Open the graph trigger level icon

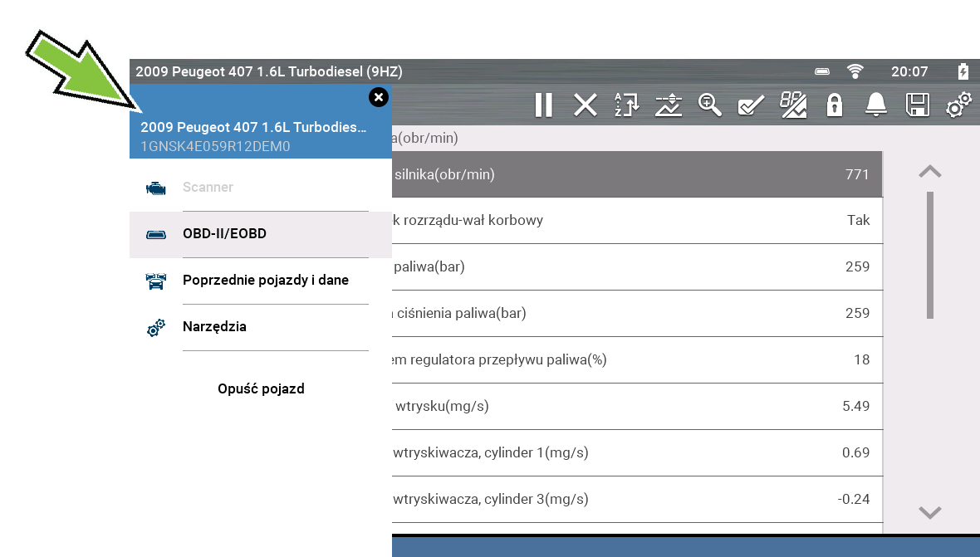tap(668, 105)
